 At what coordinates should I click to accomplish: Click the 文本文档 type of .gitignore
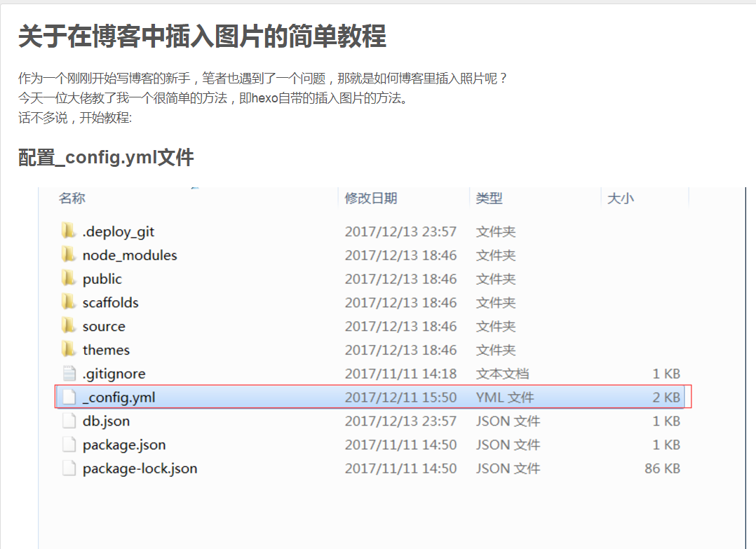pos(502,374)
